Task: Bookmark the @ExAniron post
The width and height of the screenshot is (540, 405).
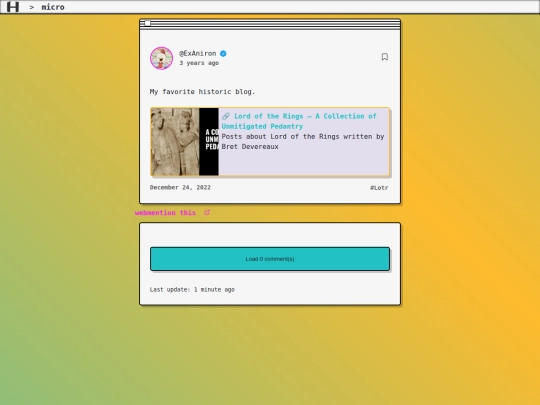Action: point(385,57)
